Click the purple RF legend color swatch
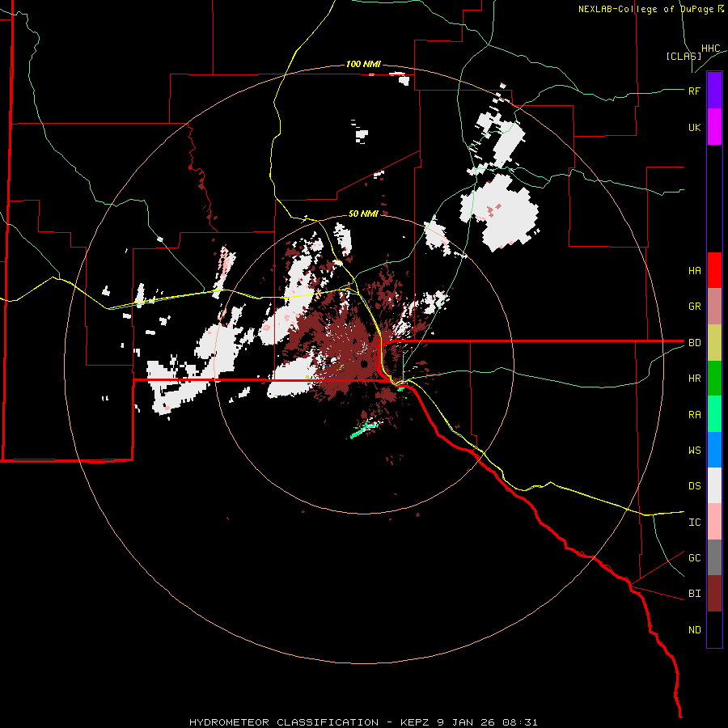The height and width of the screenshot is (728, 728). click(714, 91)
